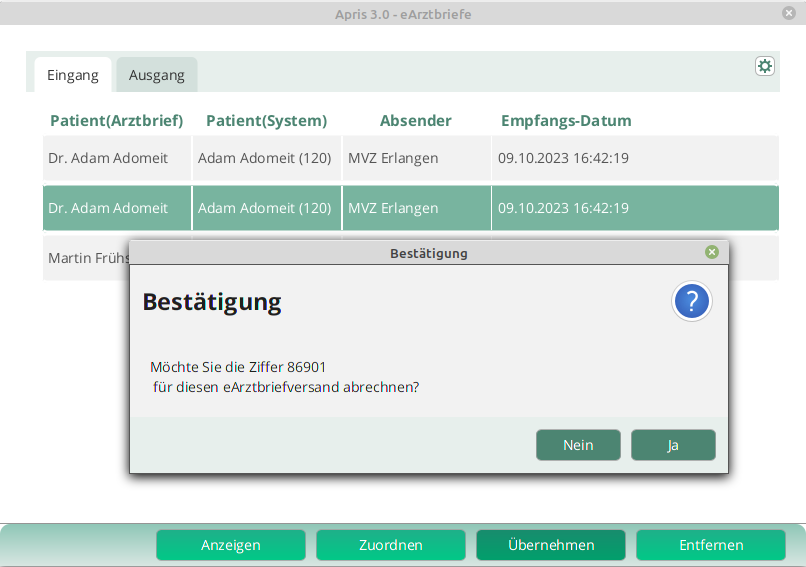Image resolution: width=806 pixels, height=567 pixels.
Task: Click the Absender column header
Action: point(415,121)
